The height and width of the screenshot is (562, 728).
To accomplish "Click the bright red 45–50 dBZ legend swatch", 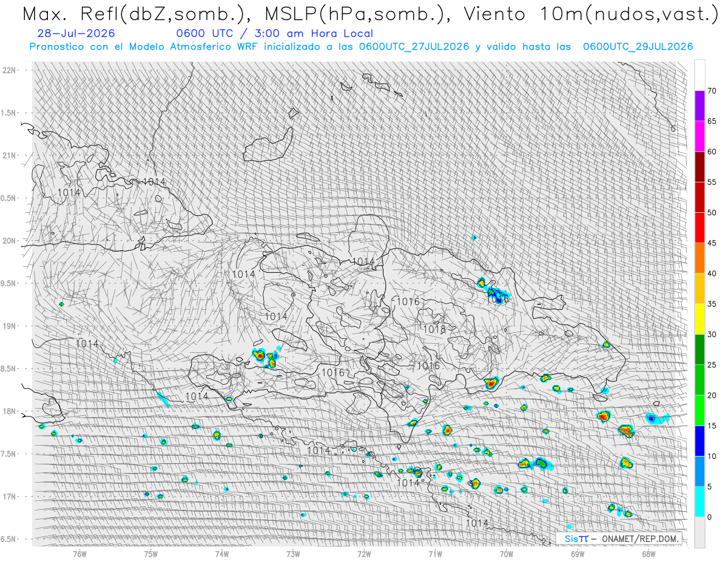I will coord(699,228).
